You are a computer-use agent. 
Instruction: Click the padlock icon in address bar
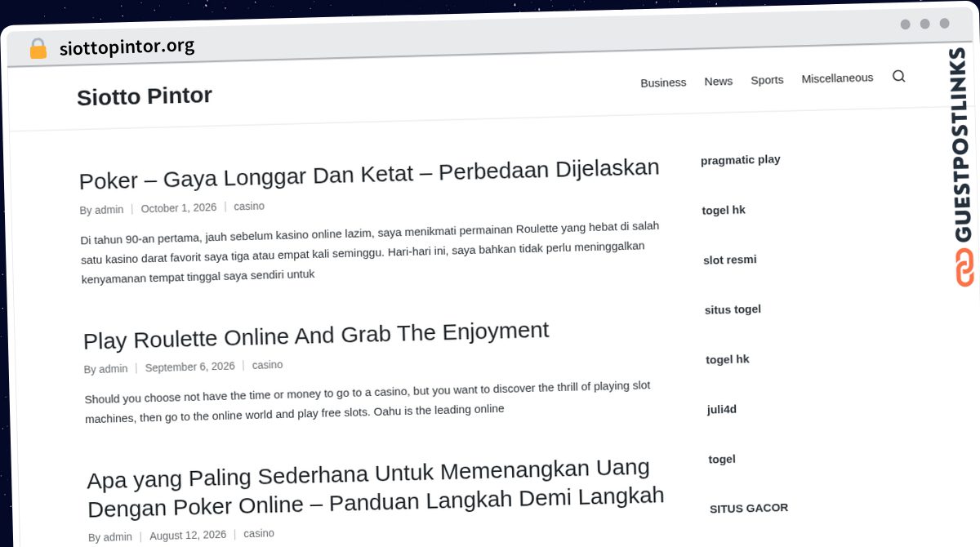point(38,49)
